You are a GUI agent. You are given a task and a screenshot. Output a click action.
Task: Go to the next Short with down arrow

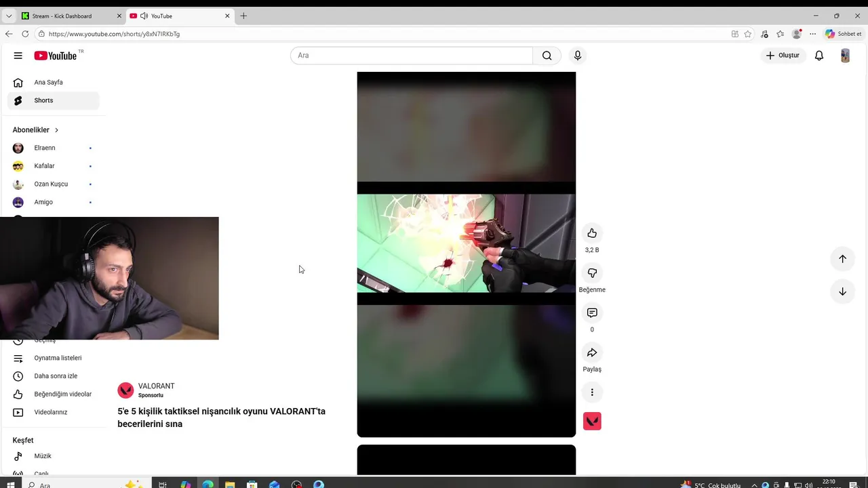point(842,291)
